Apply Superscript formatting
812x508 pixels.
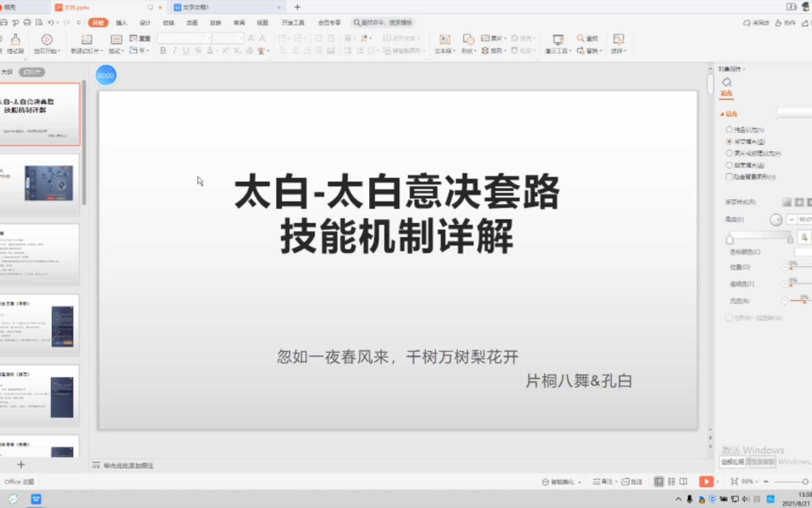coord(226,50)
